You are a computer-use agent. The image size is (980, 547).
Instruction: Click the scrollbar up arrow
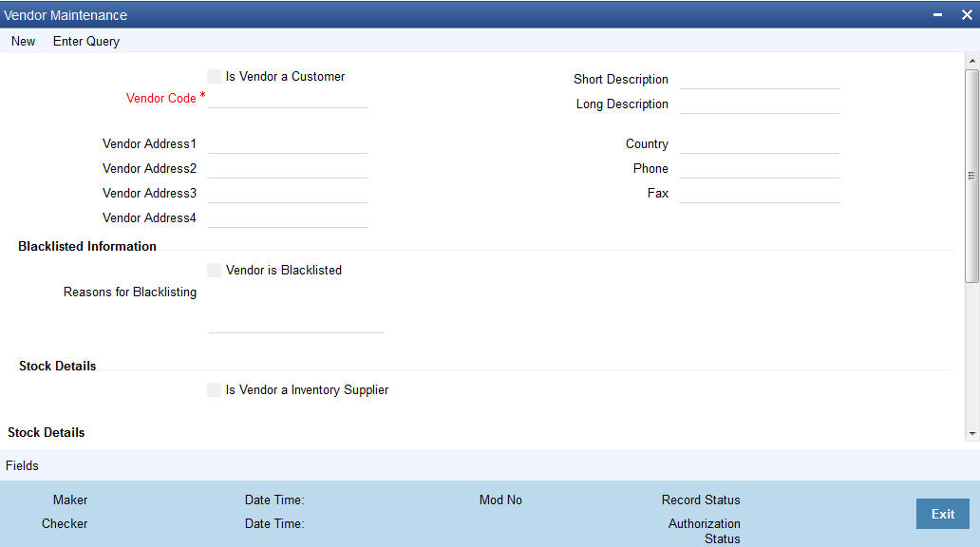971,61
